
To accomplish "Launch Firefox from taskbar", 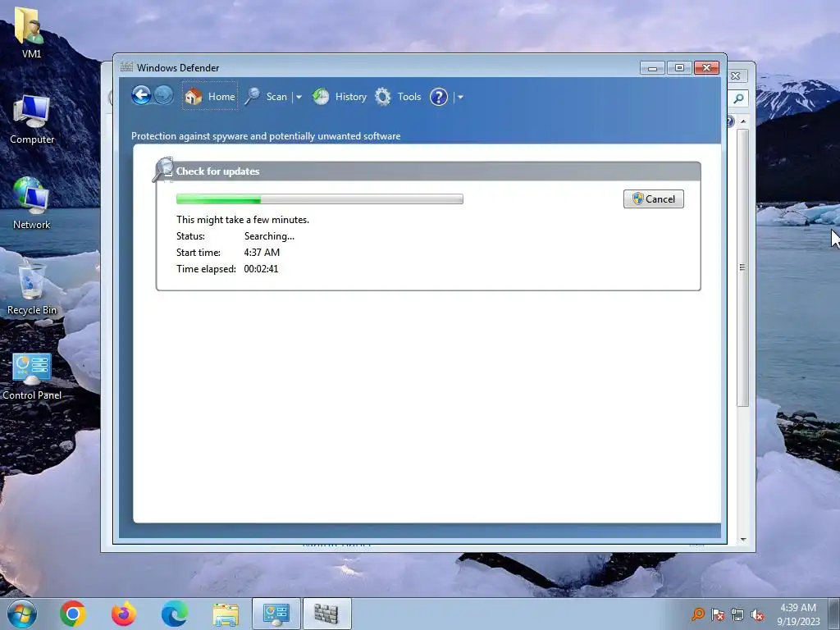I will [x=124, y=614].
